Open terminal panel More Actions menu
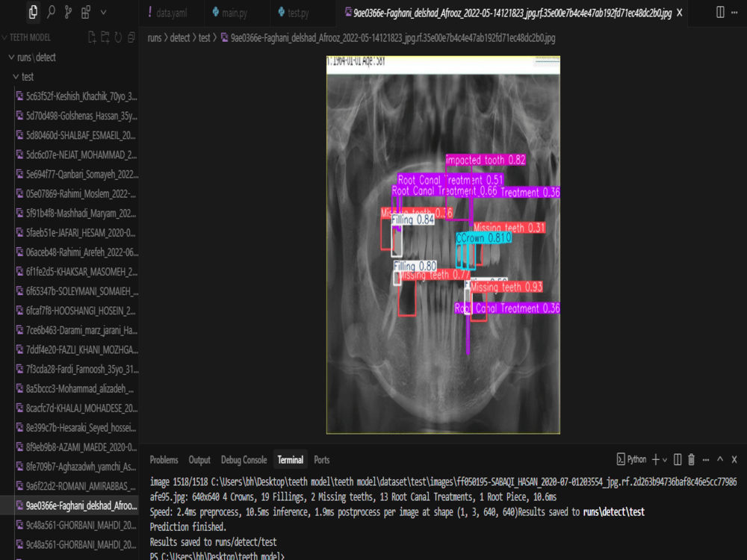 click(x=706, y=460)
